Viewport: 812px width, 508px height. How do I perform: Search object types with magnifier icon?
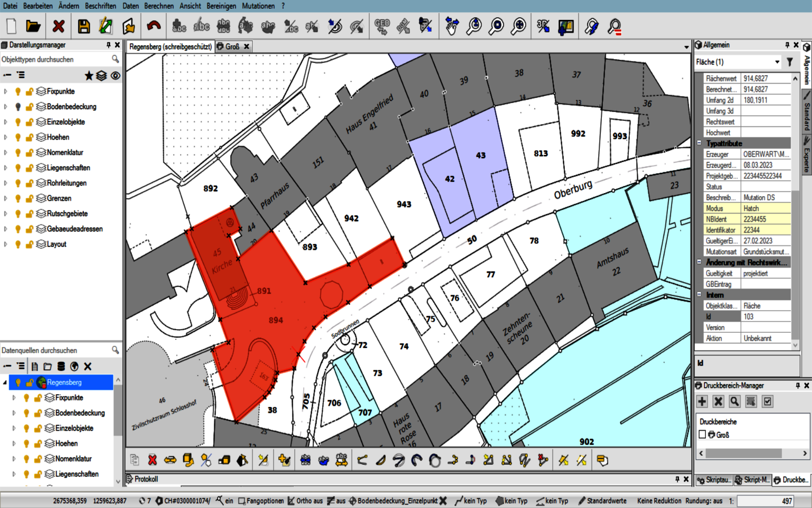(x=115, y=59)
